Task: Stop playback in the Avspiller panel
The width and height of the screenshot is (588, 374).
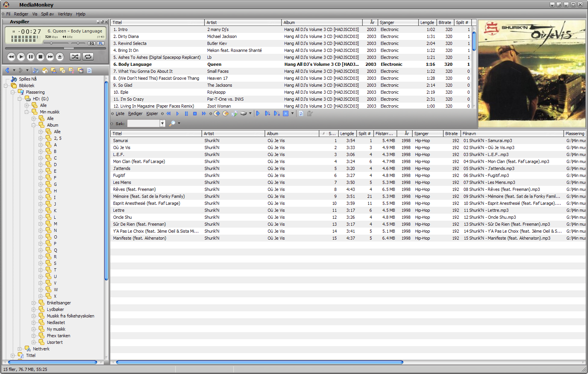Action: (40, 57)
